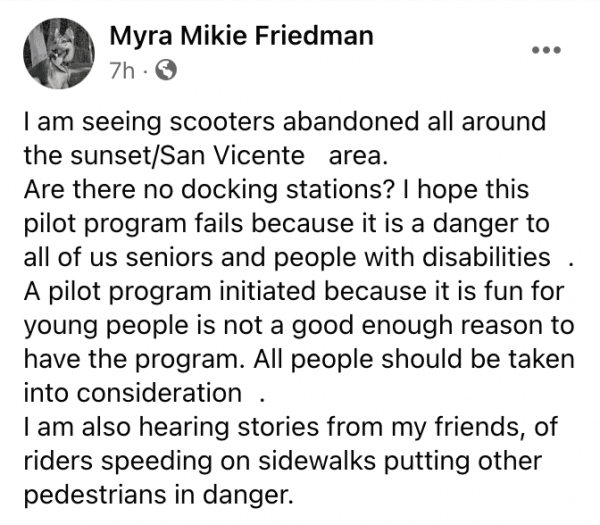Open the three-dot post options menu
The width and height of the screenshot is (600, 525).
(547, 50)
